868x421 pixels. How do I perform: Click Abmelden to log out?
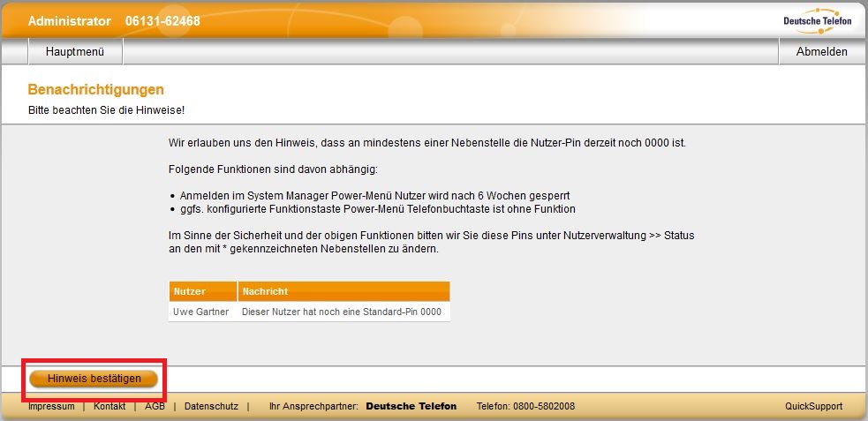tap(821, 52)
